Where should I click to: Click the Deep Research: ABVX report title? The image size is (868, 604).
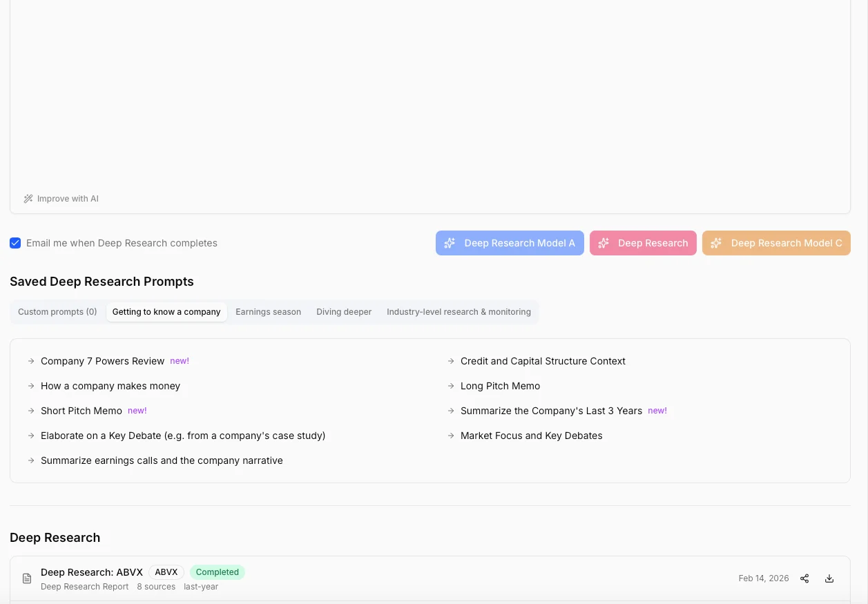click(x=92, y=572)
